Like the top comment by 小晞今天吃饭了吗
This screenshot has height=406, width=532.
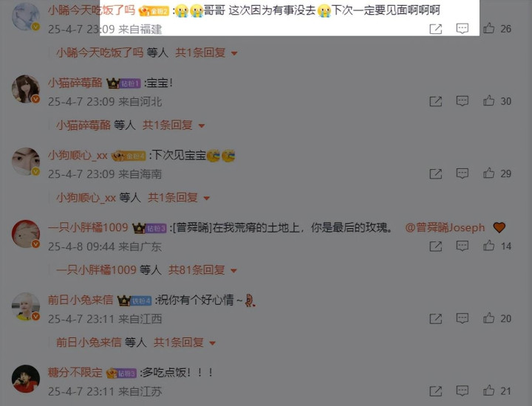tap(488, 28)
